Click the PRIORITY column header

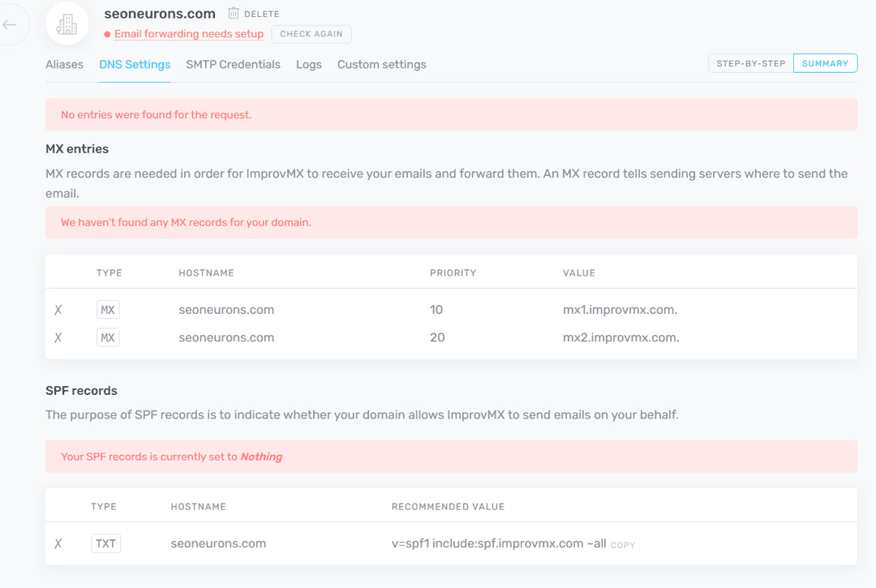453,273
